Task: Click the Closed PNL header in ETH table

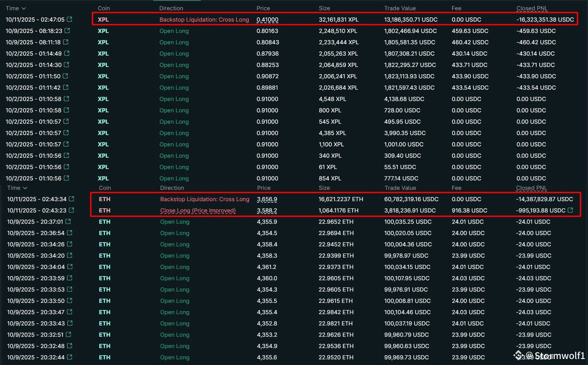Action: click(x=532, y=188)
